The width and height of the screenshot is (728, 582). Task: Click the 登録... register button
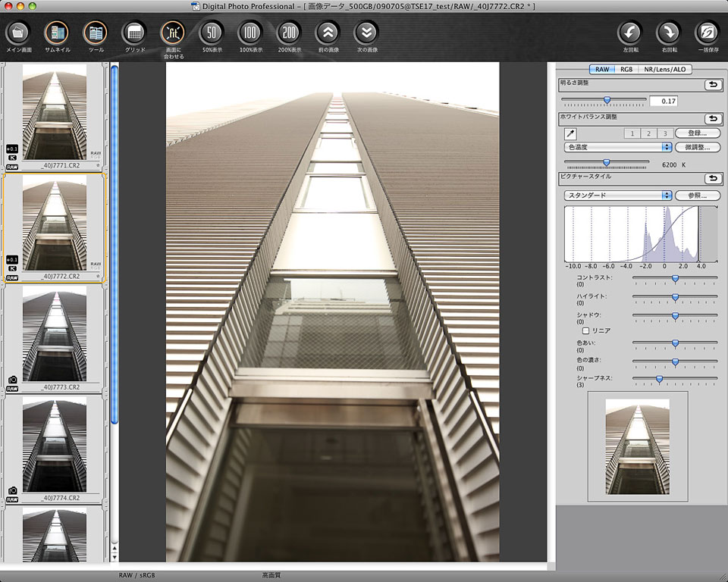click(x=697, y=133)
